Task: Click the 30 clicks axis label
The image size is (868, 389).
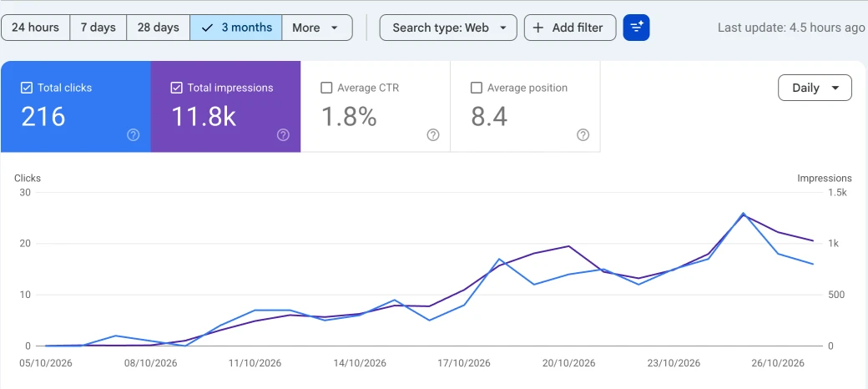Action: point(25,193)
